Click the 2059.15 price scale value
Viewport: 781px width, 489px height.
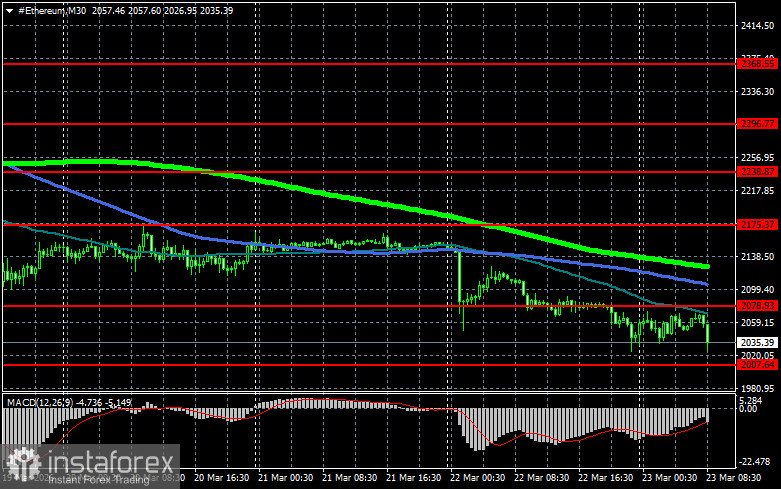pyautogui.click(x=758, y=323)
